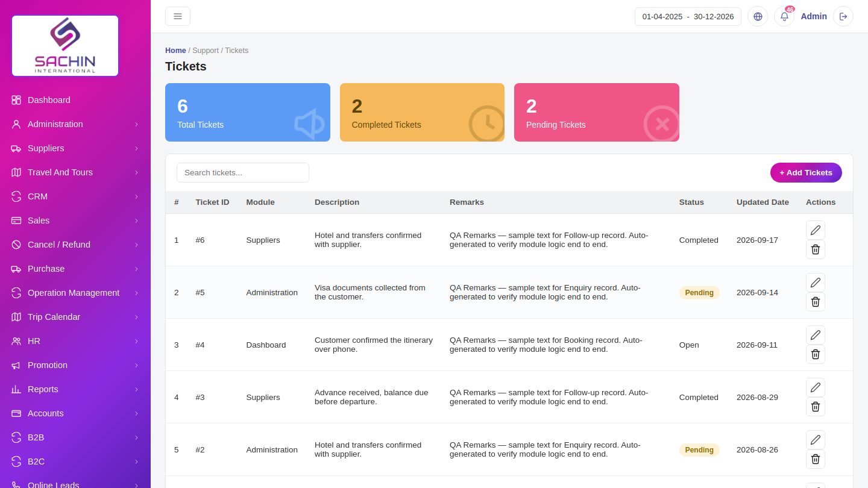Expand the Travel And Tours menu
Viewport: 868px width, 488px height.
coord(75,172)
